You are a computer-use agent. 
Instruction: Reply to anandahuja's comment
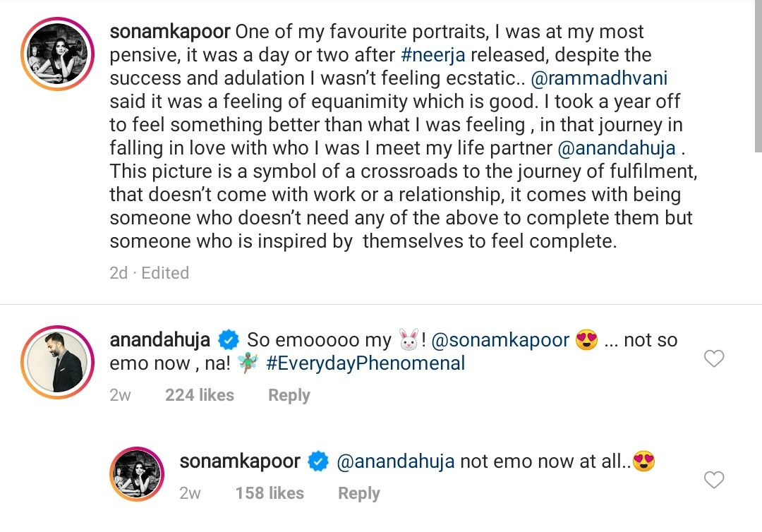point(289,396)
